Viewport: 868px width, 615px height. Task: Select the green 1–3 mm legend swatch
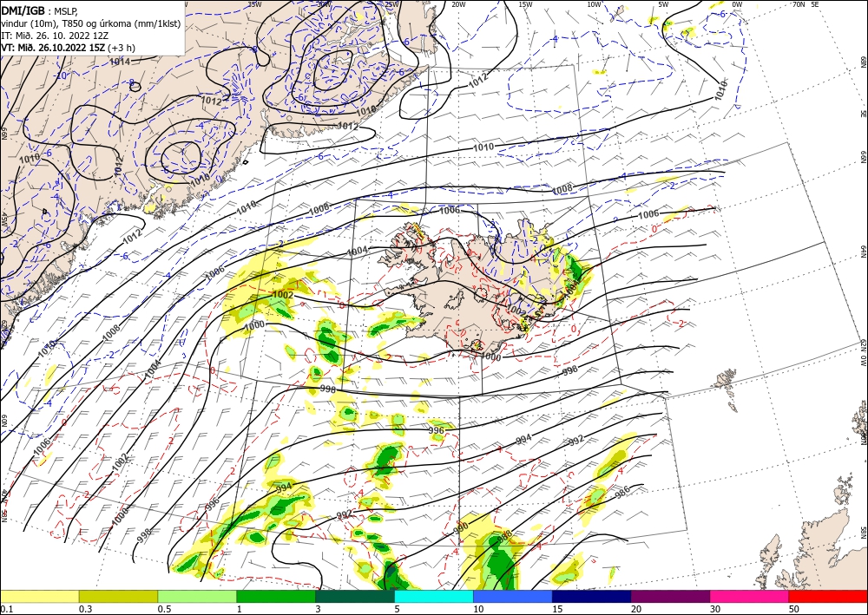[276, 596]
